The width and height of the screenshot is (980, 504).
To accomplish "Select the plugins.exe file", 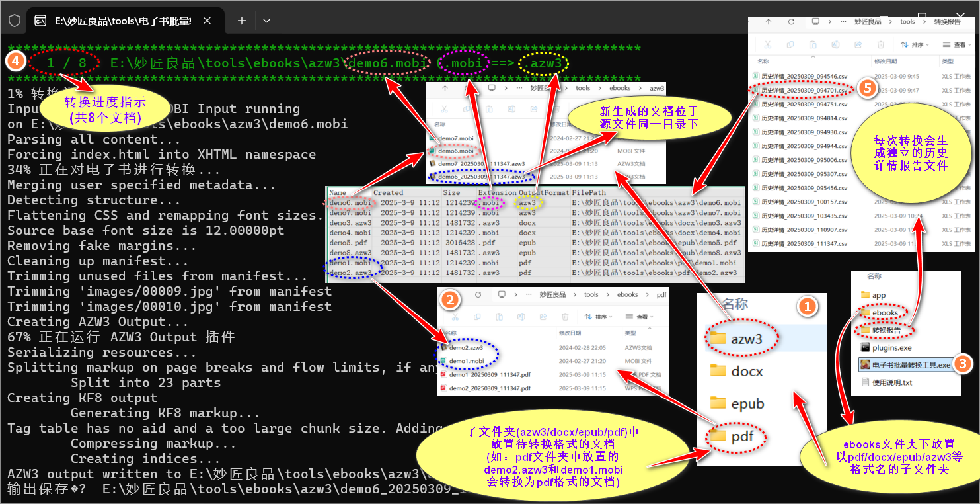I will (x=886, y=347).
